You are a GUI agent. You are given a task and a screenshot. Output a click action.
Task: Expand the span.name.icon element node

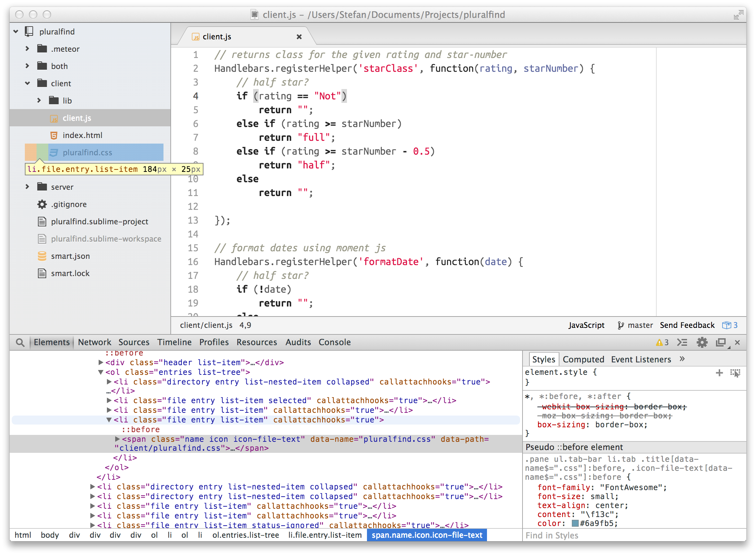(x=117, y=439)
